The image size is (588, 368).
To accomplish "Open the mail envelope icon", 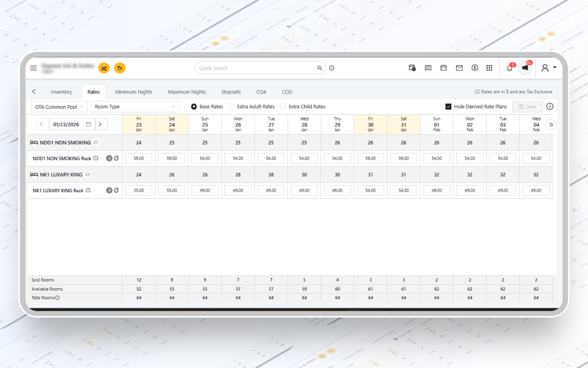I will 459,68.
